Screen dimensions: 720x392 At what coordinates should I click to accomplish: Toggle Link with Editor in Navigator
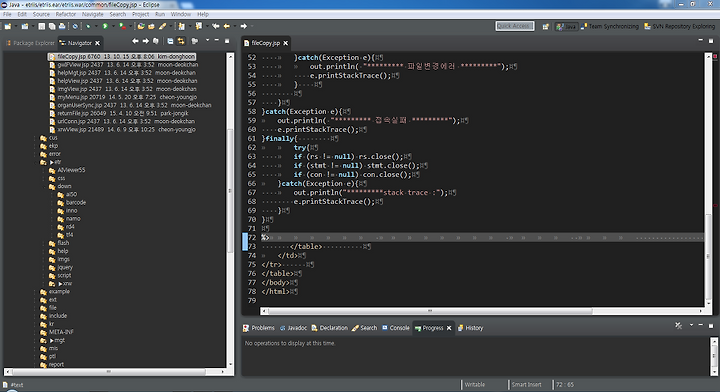click(181, 41)
